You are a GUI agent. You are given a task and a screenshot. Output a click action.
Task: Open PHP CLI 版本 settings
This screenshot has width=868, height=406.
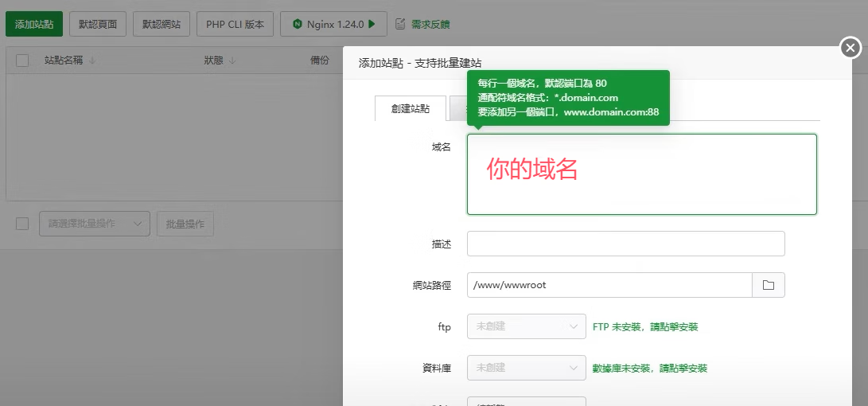click(235, 24)
